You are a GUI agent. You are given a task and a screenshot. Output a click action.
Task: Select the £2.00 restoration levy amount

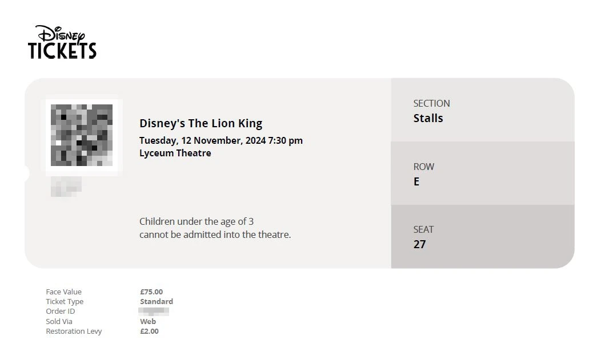pyautogui.click(x=149, y=331)
